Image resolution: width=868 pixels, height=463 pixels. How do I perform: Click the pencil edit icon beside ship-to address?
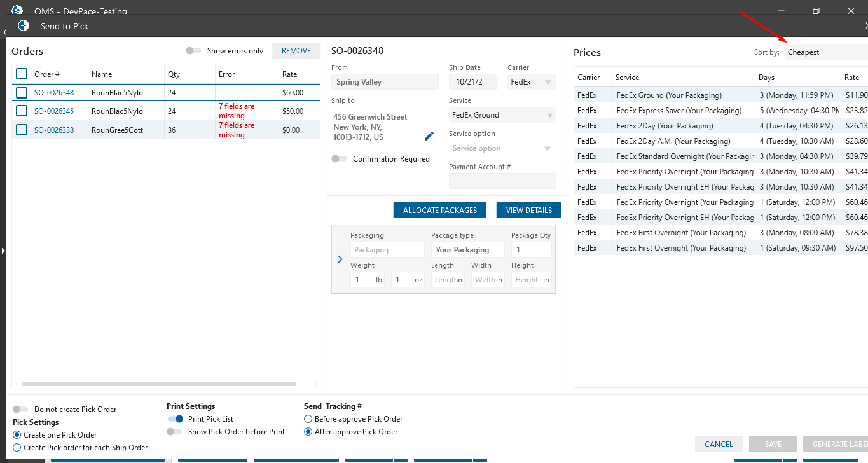[429, 136]
